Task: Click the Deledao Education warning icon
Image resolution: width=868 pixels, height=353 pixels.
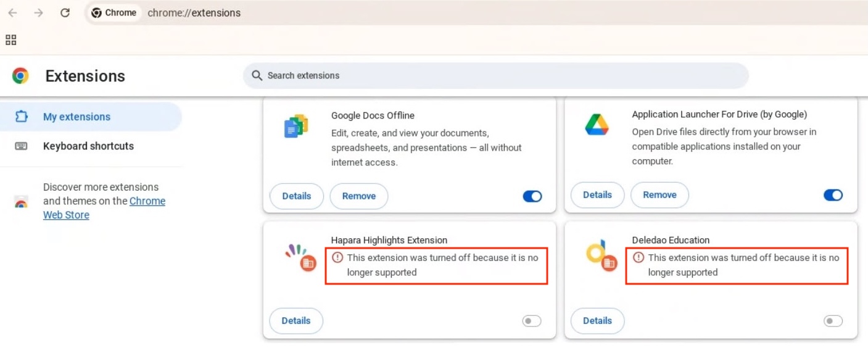Action: pos(639,257)
